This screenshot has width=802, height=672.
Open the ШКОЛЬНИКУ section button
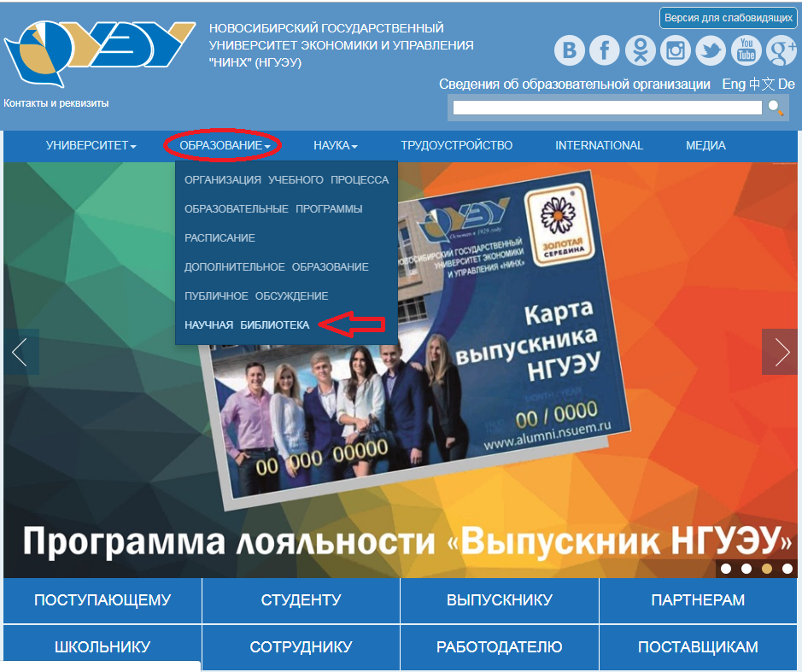102,647
